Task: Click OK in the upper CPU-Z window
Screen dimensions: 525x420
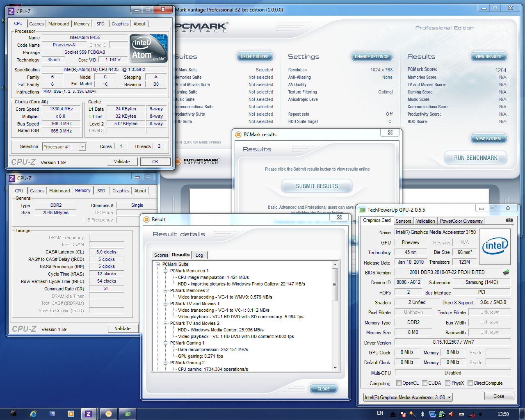Action: [155, 162]
